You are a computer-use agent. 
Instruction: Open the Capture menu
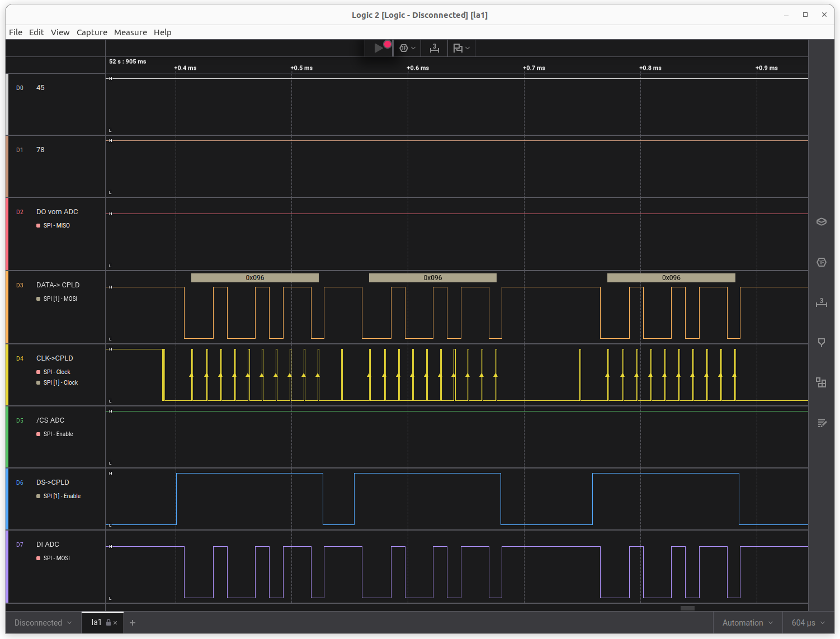click(92, 32)
